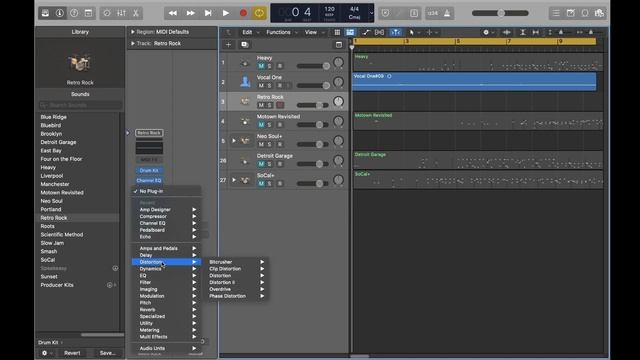
Task: Adjust the master volume slider
Action: [x=500, y=13]
